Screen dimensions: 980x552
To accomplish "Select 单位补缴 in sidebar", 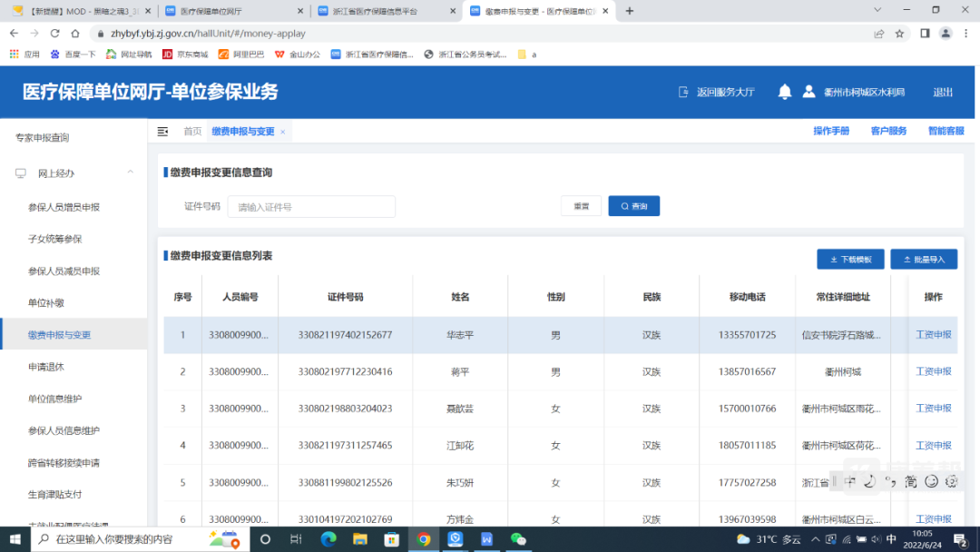I will (46, 302).
